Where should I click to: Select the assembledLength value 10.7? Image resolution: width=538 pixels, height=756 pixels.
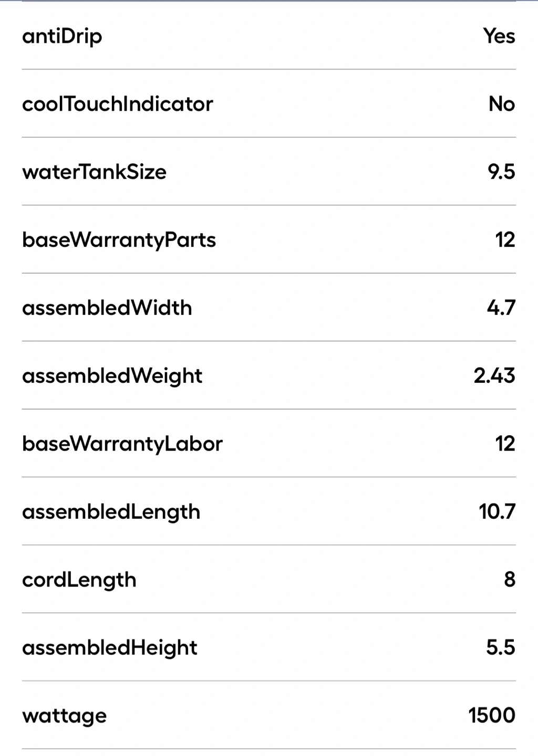[x=497, y=511]
